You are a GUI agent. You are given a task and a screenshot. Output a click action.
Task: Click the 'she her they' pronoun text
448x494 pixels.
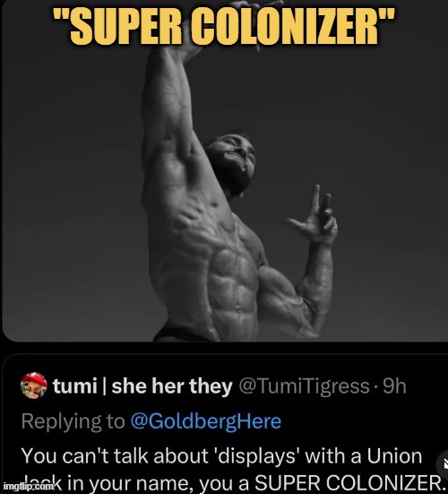click(172, 386)
